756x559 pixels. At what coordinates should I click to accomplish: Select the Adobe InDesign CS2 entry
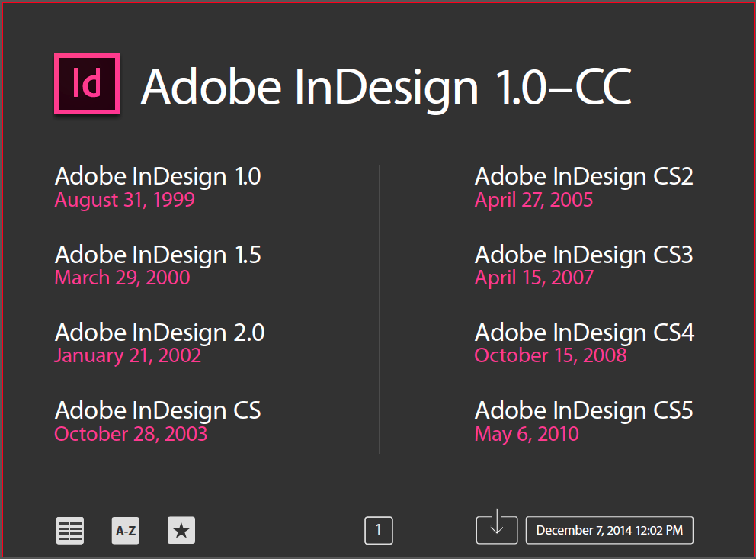pos(584,176)
